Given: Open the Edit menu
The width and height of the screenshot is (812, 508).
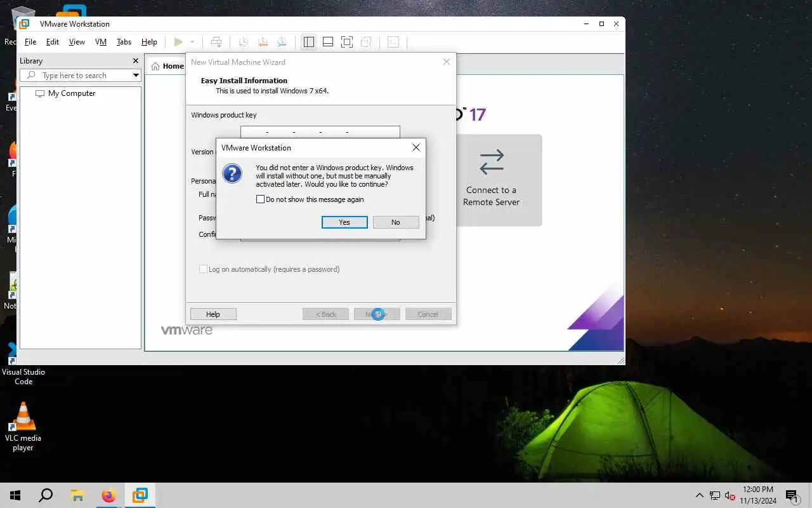Looking at the screenshot, I should (x=53, y=42).
